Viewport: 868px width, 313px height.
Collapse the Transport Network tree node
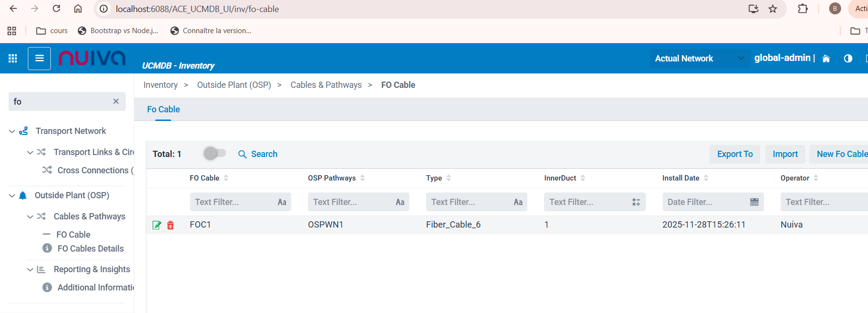coord(12,131)
